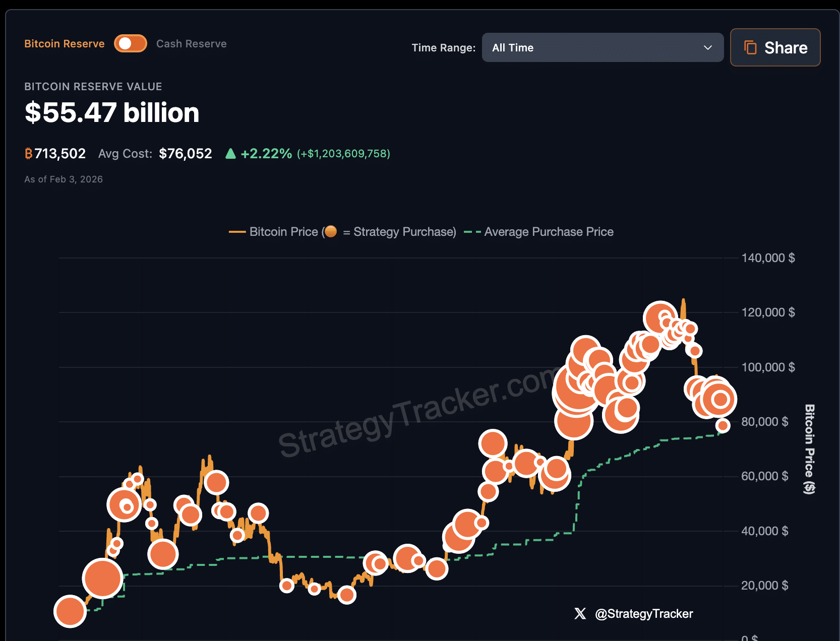Viewport: 840px width, 641px height.
Task: Click the green upward triangle gain indicator
Action: [x=231, y=154]
